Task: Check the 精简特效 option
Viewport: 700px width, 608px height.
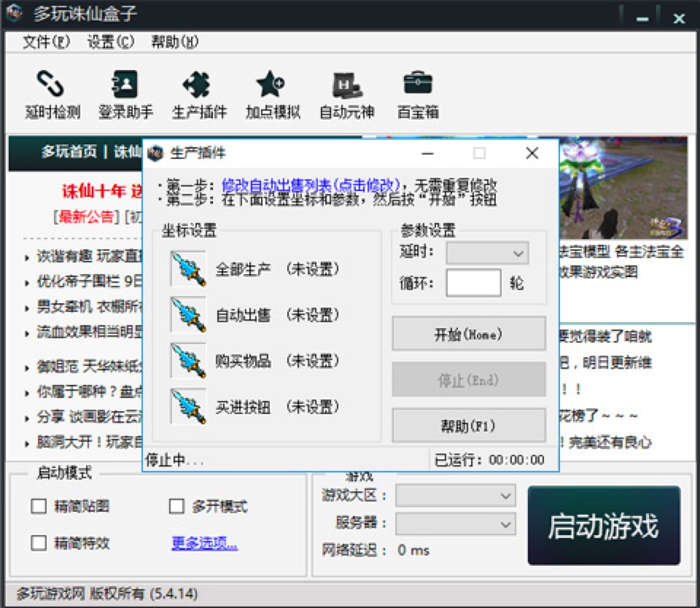Action: (x=39, y=543)
